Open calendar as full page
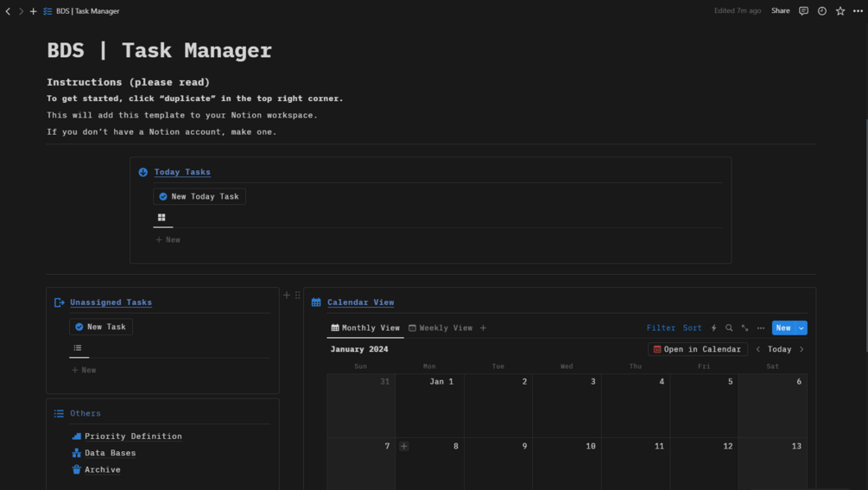The height and width of the screenshot is (490, 868). [x=745, y=328]
